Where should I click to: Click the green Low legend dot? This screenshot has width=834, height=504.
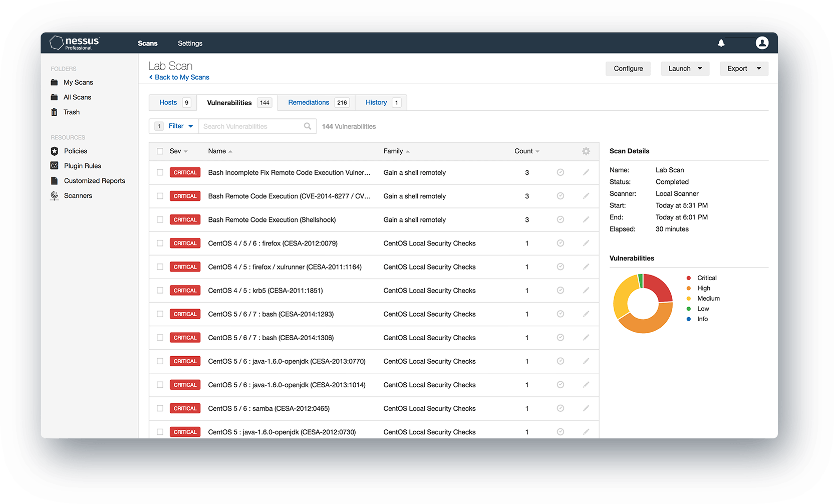(x=689, y=309)
